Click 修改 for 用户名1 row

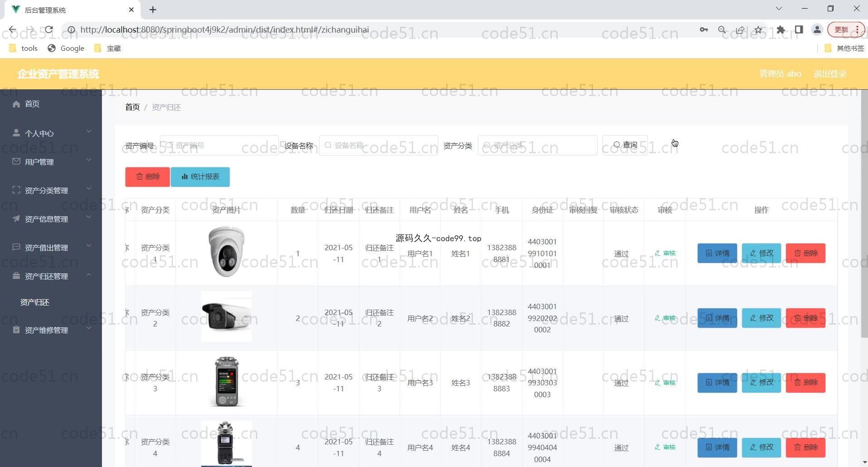[x=762, y=253]
